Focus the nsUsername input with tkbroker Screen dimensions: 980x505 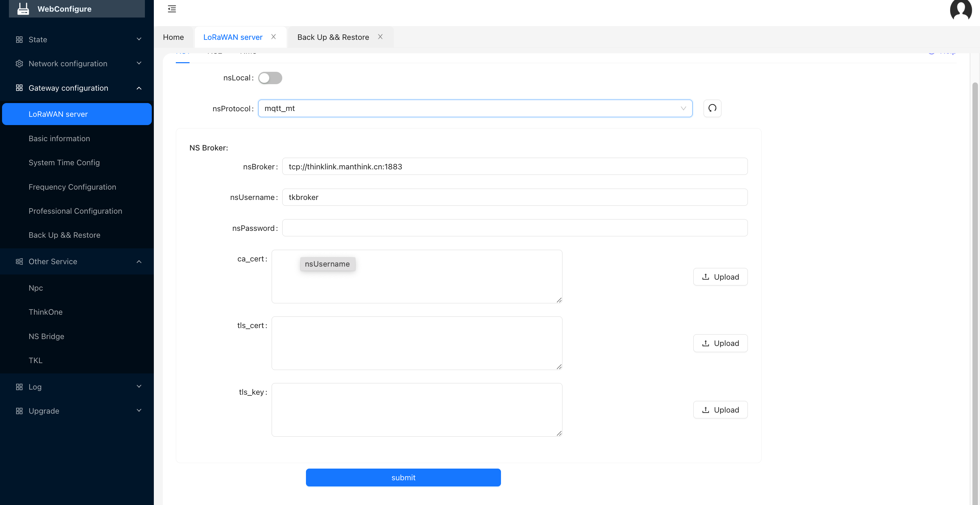click(515, 197)
